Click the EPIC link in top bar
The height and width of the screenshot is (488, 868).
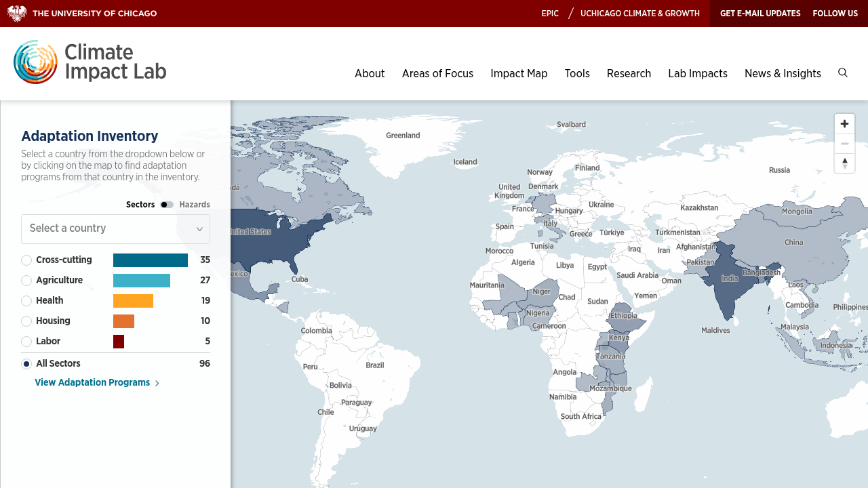coord(550,14)
